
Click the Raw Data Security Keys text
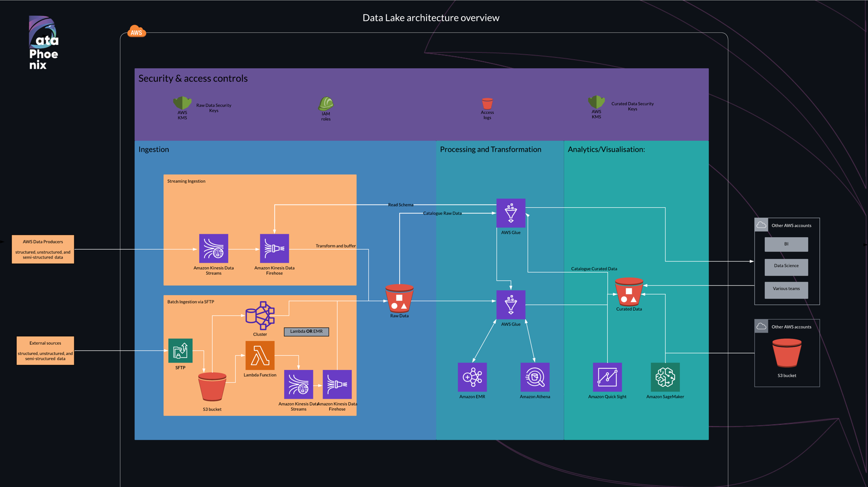[214, 108]
